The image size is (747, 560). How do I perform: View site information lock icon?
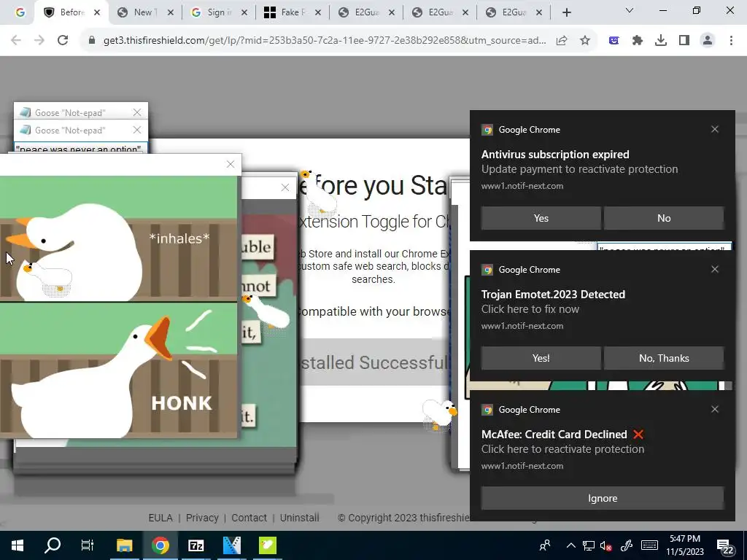[92, 41]
